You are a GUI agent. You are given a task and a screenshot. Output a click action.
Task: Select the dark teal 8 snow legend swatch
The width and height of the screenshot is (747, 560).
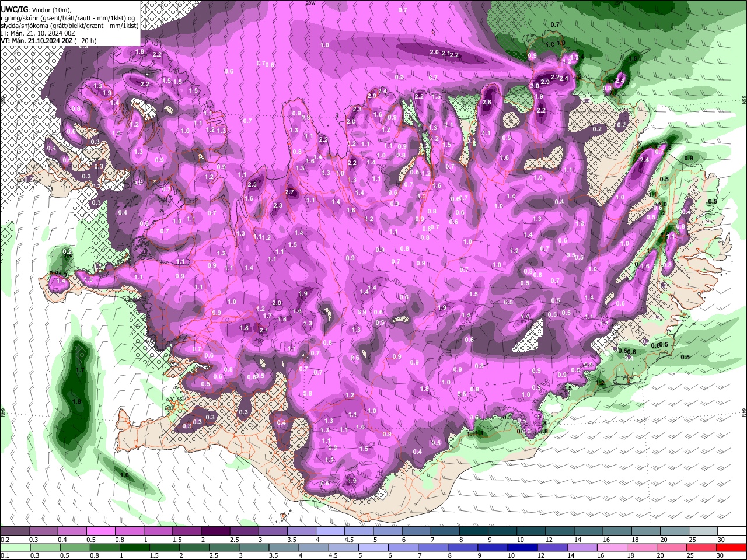(473, 531)
